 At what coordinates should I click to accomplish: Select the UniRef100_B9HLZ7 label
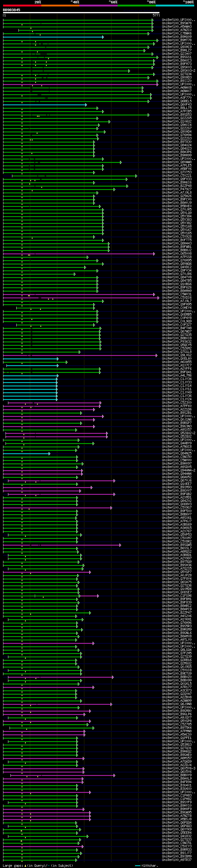point(177,50)
